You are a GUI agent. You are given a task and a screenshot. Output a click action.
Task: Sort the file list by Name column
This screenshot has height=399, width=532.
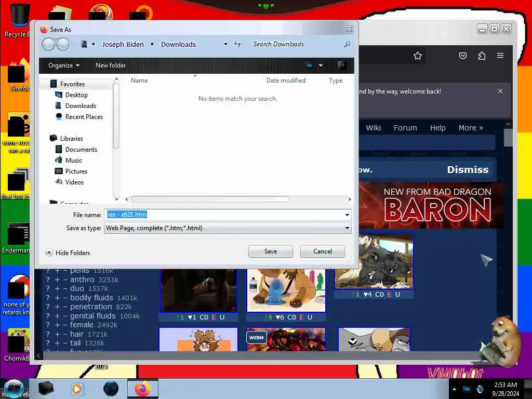[x=139, y=81]
